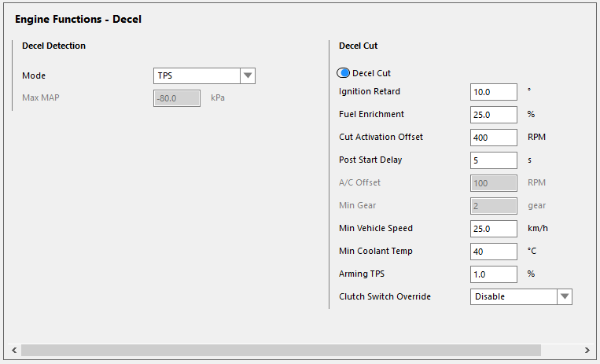The height and width of the screenshot is (364, 600).
Task: Click the Arming TPS input field
Action: pyautogui.click(x=494, y=274)
